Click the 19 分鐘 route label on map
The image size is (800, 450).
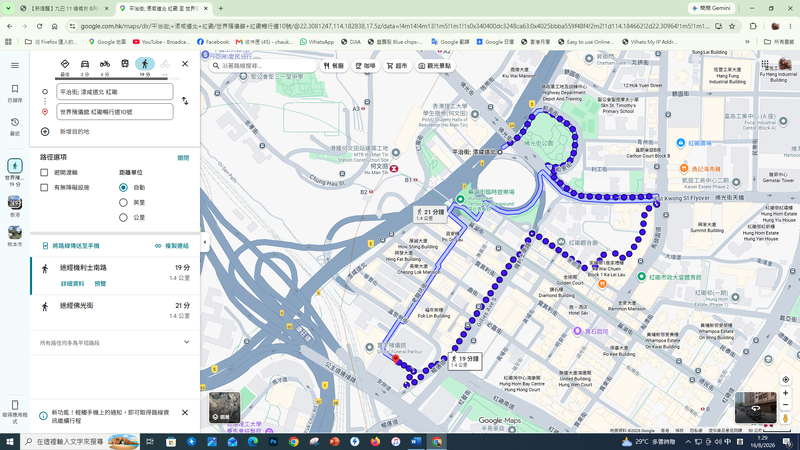pyautogui.click(x=465, y=361)
